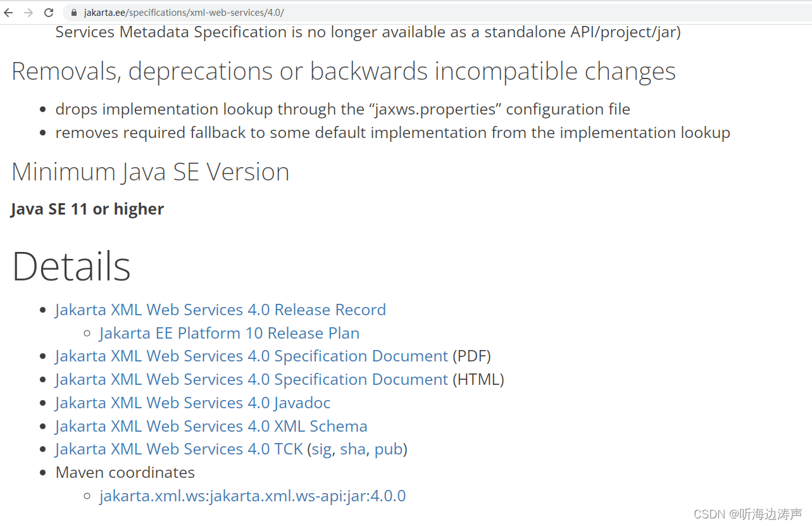Open the Jakarta EE Platform 10 Release Plan
This screenshot has height=526, width=812.
pos(229,333)
